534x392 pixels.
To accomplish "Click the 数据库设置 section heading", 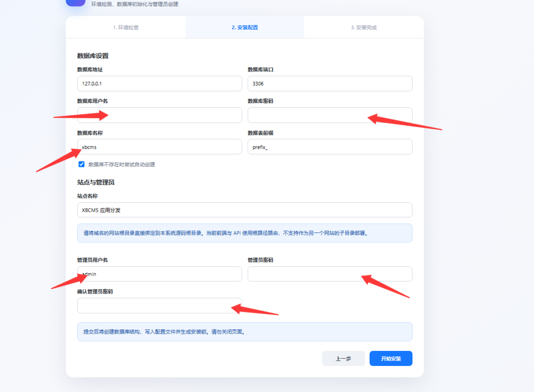I will click(x=93, y=56).
